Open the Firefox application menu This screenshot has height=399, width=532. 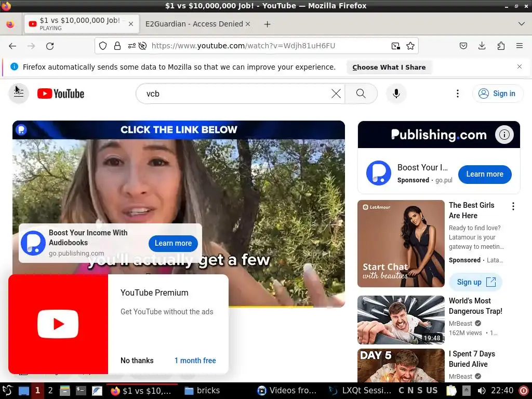(519, 46)
